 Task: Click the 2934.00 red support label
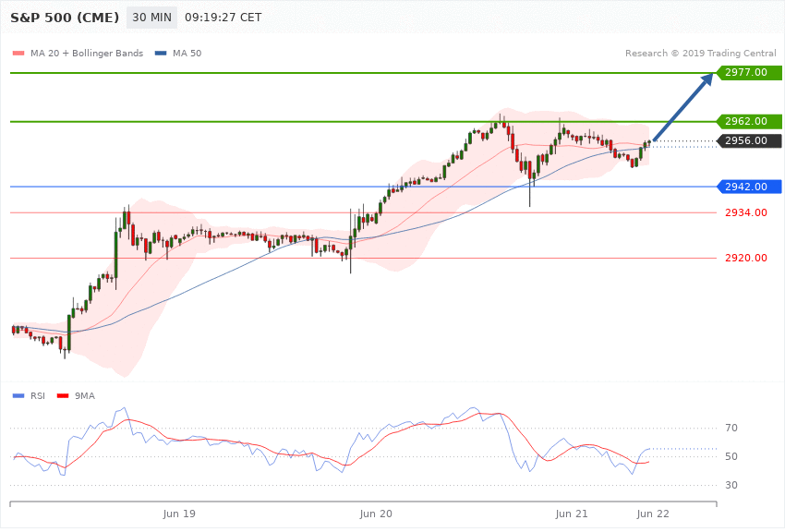tap(746, 212)
